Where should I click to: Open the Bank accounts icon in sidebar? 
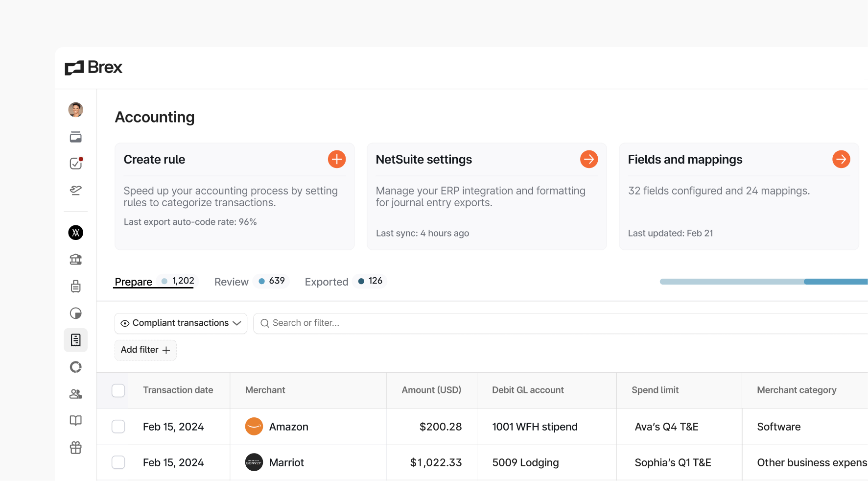76,259
